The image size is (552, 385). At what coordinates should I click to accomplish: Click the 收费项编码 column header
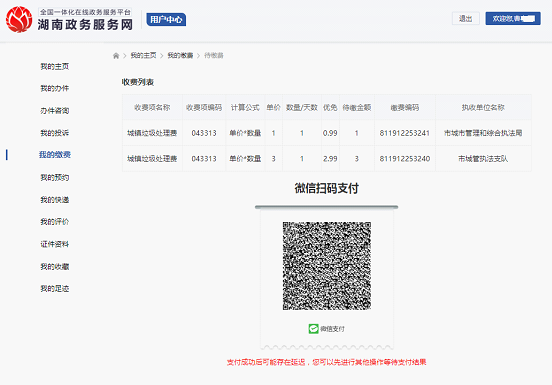coord(204,107)
